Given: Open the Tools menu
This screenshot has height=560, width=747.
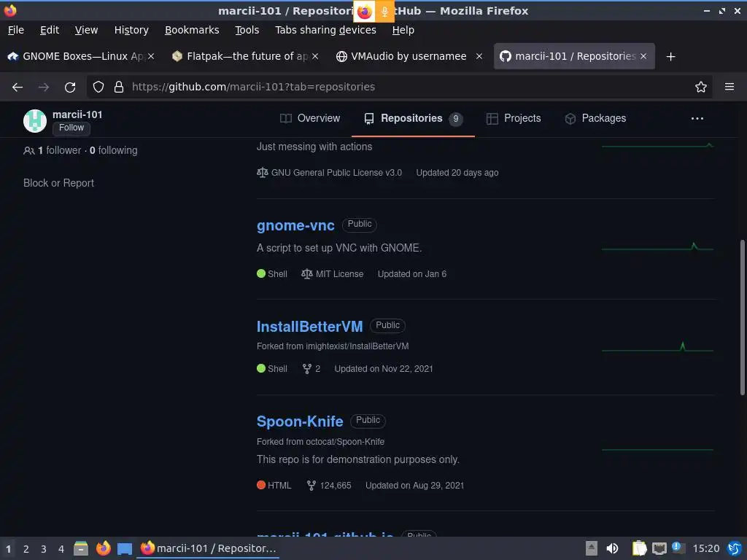Looking at the screenshot, I should pos(247,30).
